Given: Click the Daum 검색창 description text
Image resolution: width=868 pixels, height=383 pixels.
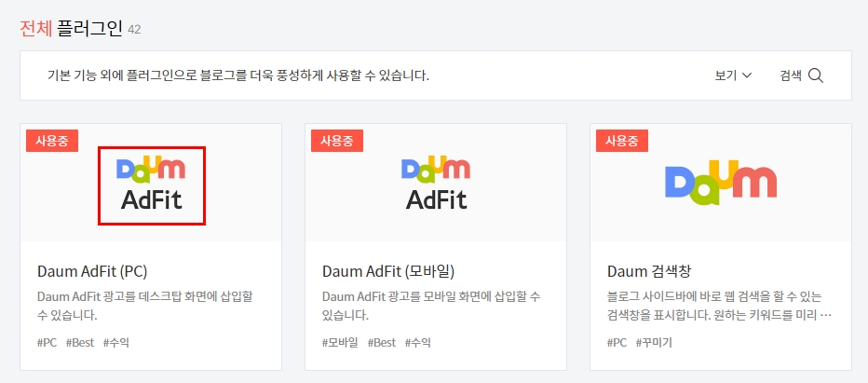Looking at the screenshot, I should pos(720,306).
